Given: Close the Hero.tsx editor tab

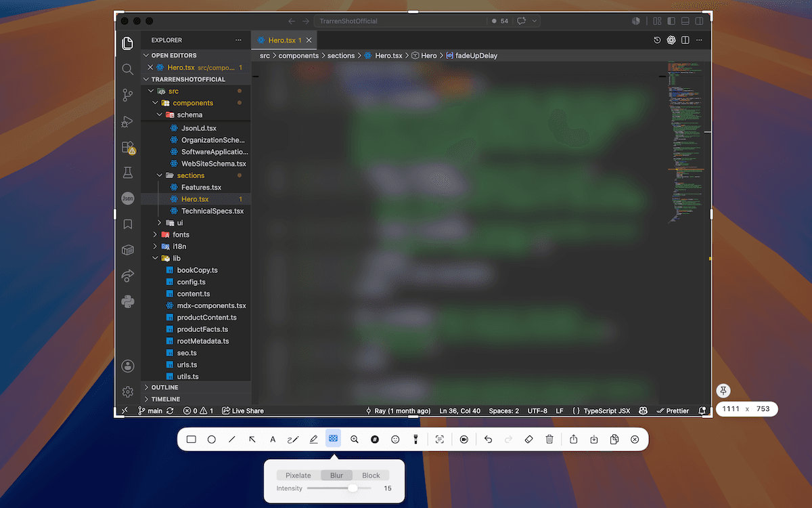Looking at the screenshot, I should point(309,40).
